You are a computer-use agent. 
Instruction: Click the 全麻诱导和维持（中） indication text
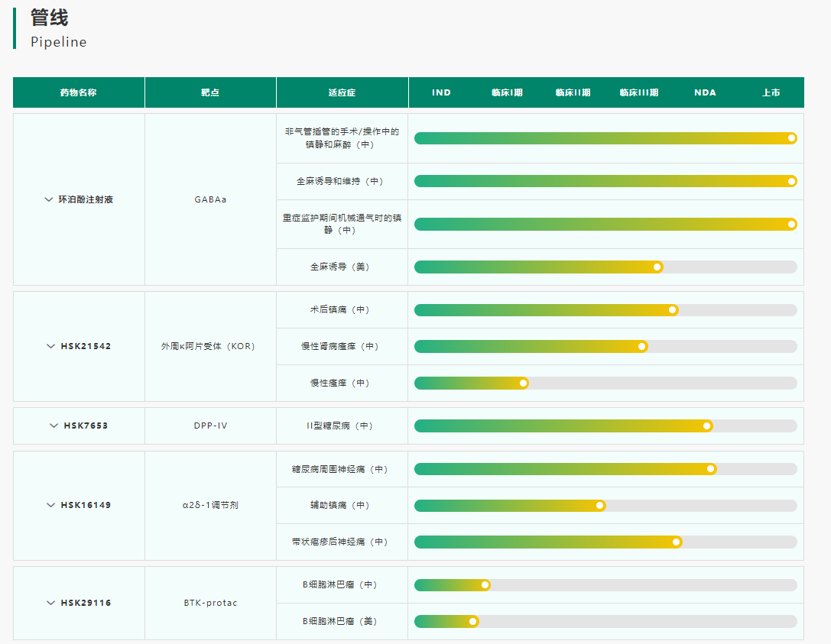pos(340,181)
